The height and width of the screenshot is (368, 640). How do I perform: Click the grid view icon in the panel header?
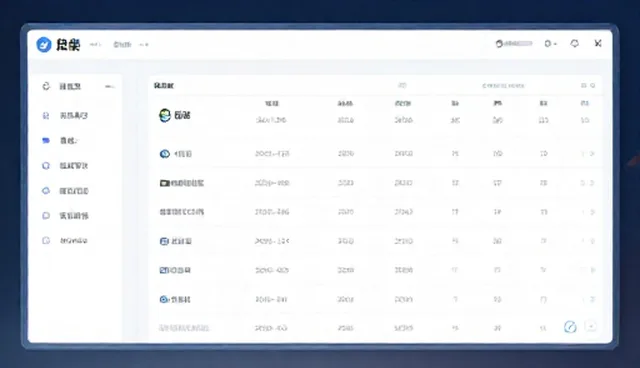tap(584, 86)
